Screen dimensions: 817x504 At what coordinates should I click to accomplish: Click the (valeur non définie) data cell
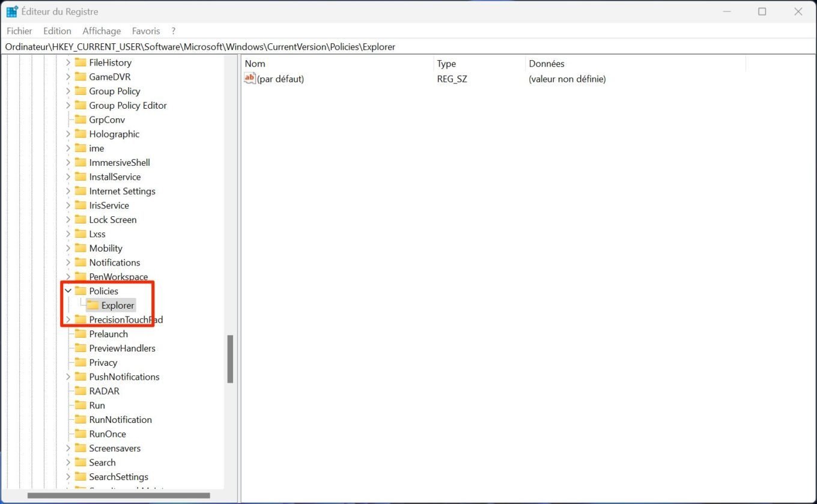click(567, 79)
